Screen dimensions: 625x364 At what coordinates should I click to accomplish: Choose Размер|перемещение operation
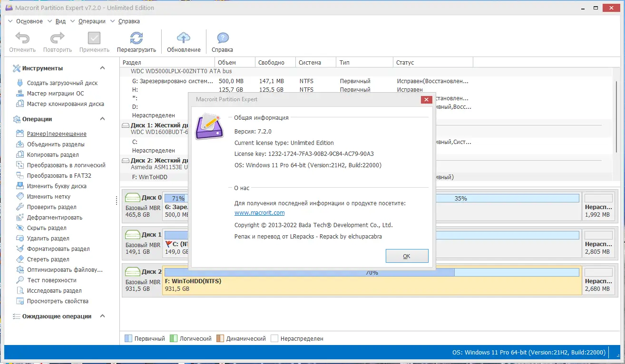point(57,134)
